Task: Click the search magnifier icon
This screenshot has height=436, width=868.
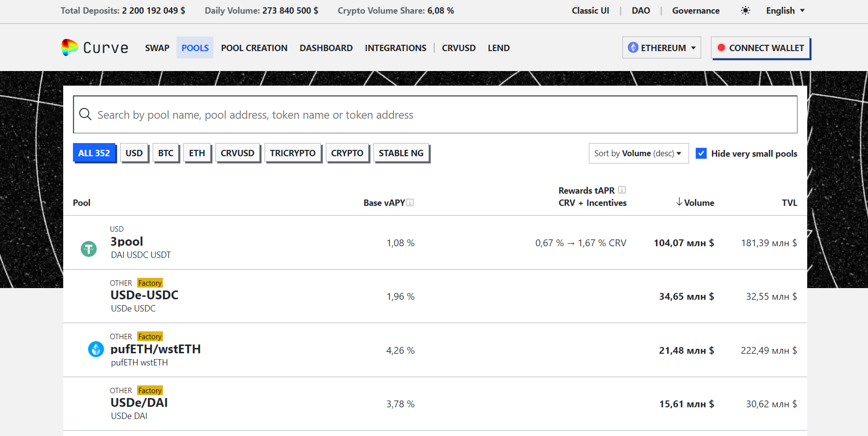Action: 85,114
